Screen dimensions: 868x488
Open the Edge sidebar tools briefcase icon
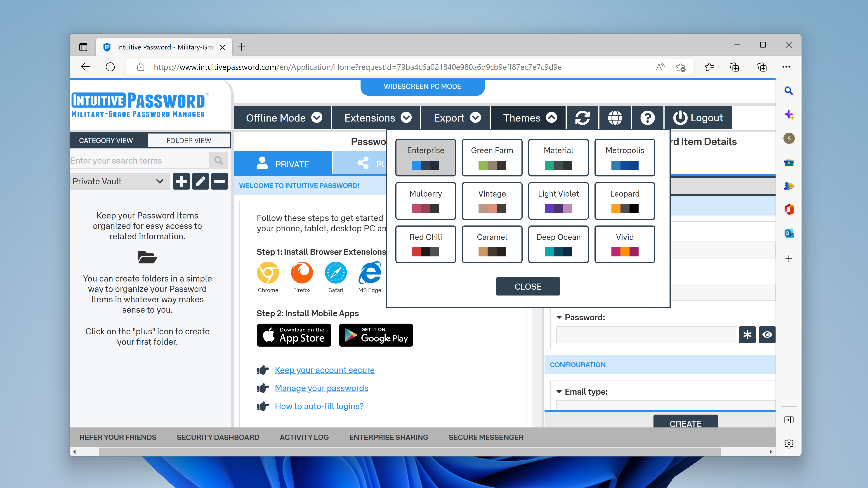[x=788, y=162]
